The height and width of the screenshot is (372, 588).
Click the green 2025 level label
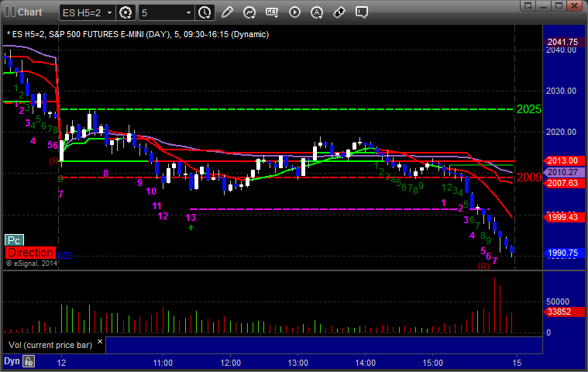tap(529, 109)
